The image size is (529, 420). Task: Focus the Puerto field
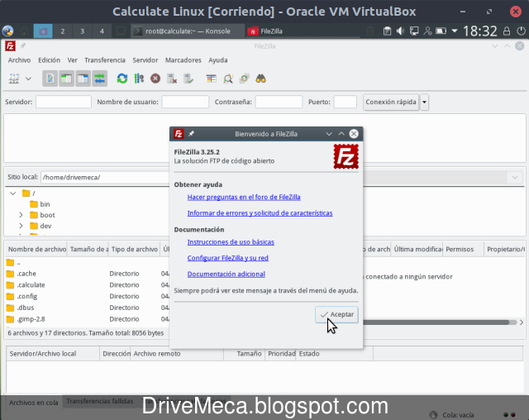pos(346,102)
